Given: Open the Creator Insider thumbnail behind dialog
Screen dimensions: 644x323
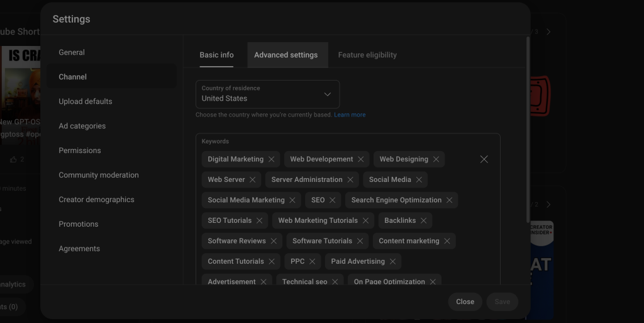Looking at the screenshot, I should click(x=541, y=271).
